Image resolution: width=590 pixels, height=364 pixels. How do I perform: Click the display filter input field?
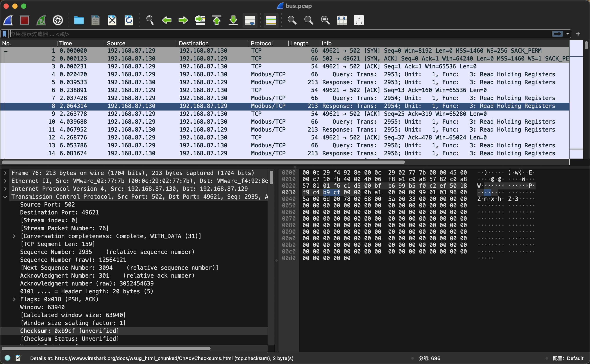(x=279, y=34)
